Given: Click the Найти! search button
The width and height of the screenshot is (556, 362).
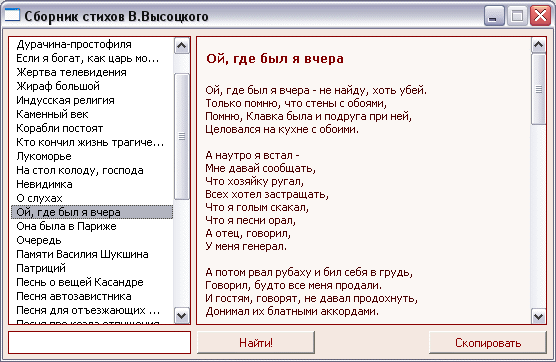Looking at the screenshot, I should 256,342.
